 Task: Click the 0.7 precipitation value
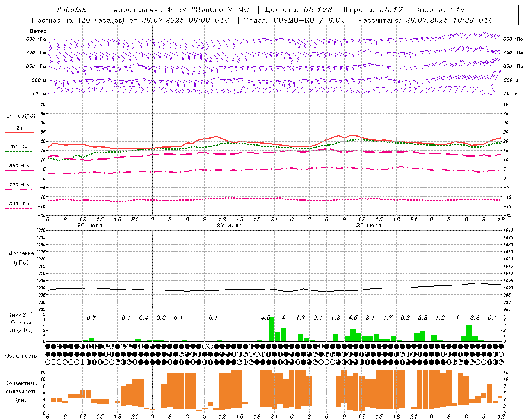91,317
